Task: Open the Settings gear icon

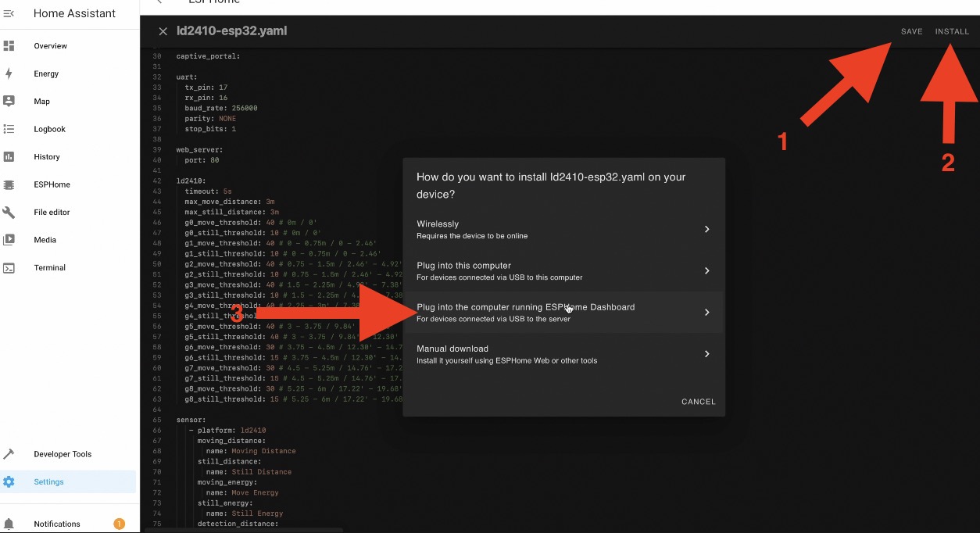Action: click(9, 481)
